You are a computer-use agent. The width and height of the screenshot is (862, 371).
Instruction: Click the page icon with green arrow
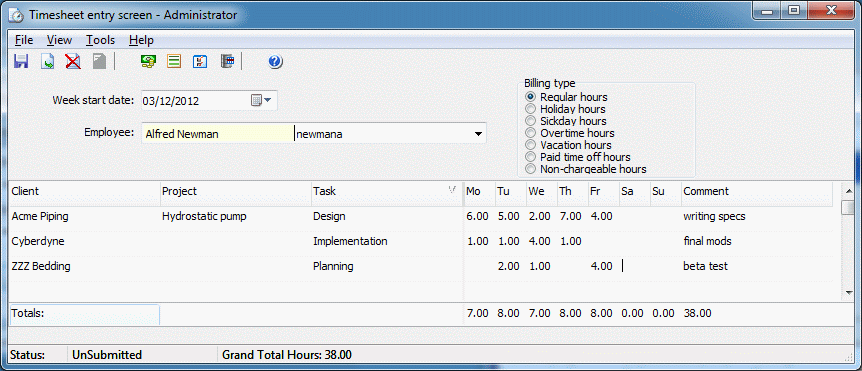[x=48, y=61]
